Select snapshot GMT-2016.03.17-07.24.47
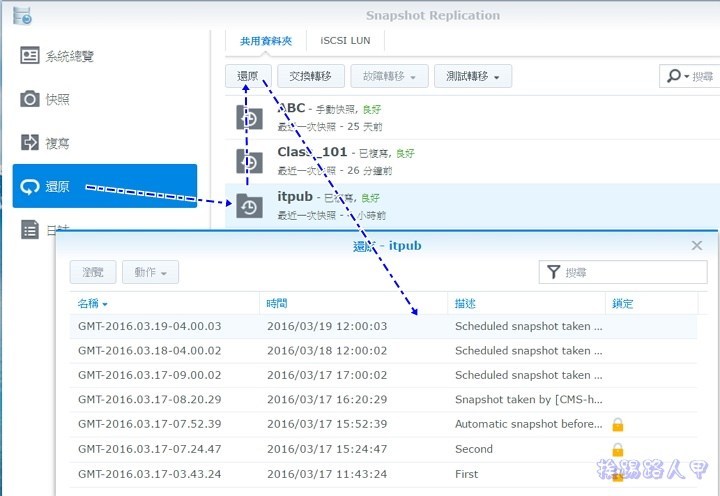720x496 pixels. point(383,449)
